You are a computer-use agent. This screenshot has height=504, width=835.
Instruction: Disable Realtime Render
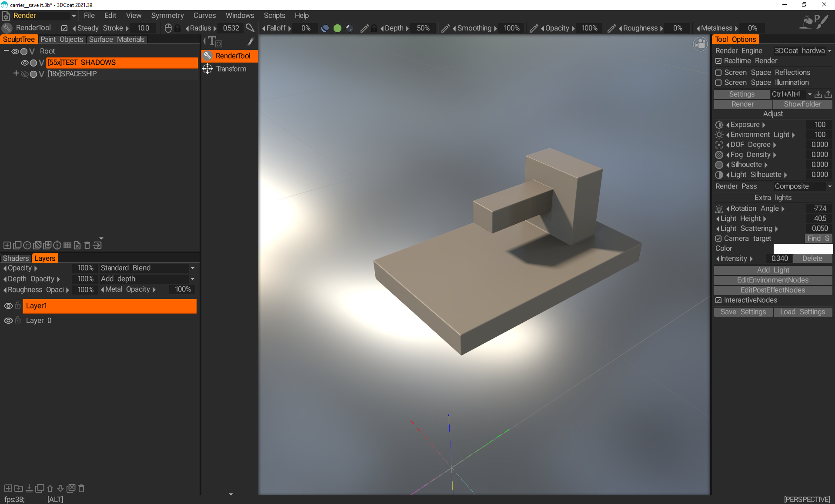(719, 61)
